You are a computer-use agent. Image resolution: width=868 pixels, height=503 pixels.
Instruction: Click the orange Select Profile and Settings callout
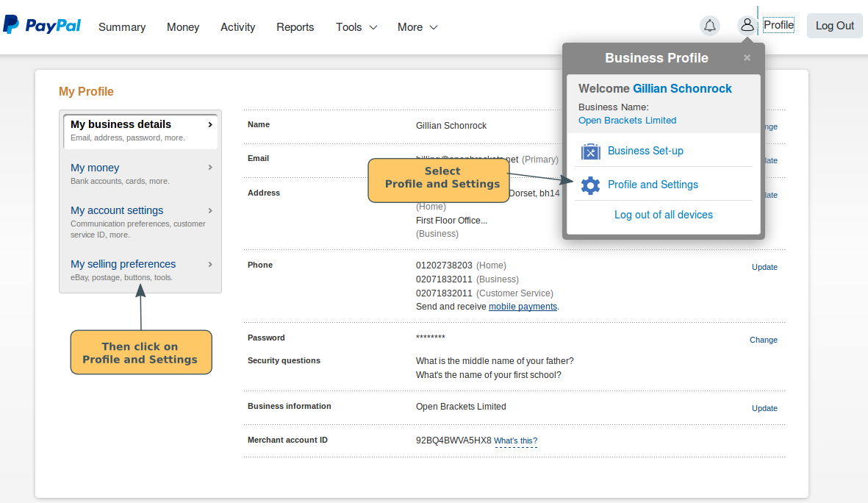438,179
